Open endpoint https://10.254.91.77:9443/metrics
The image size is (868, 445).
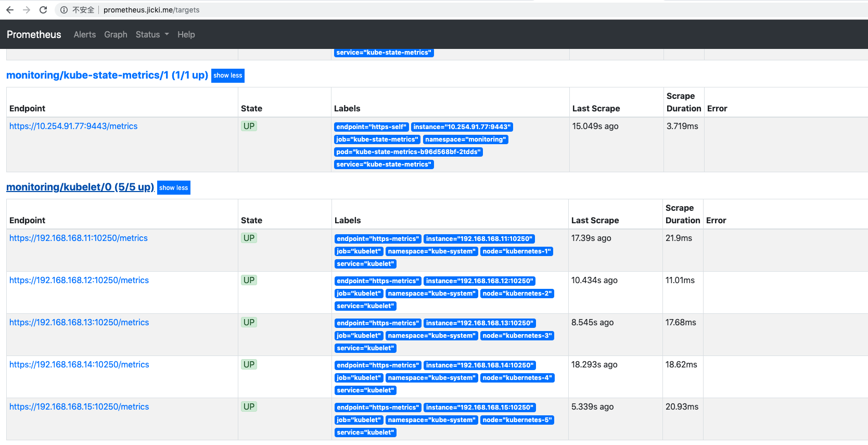click(73, 126)
